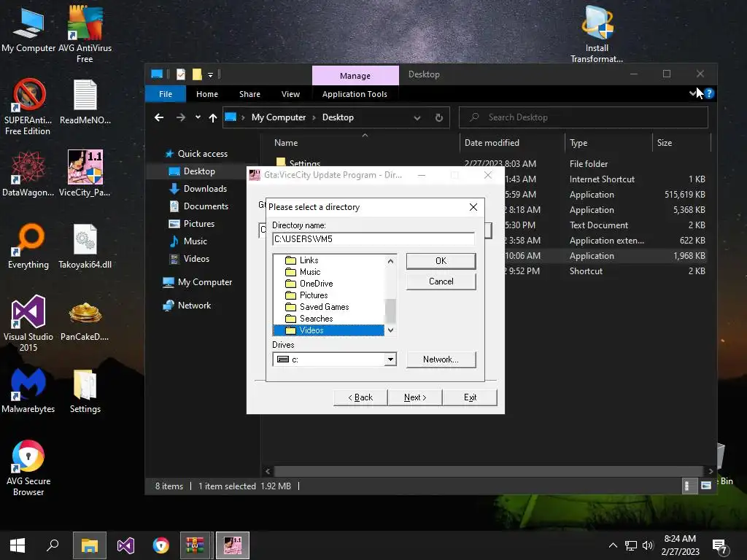Switch to Home ribbon tab
This screenshot has width=747, height=560.
(206, 94)
